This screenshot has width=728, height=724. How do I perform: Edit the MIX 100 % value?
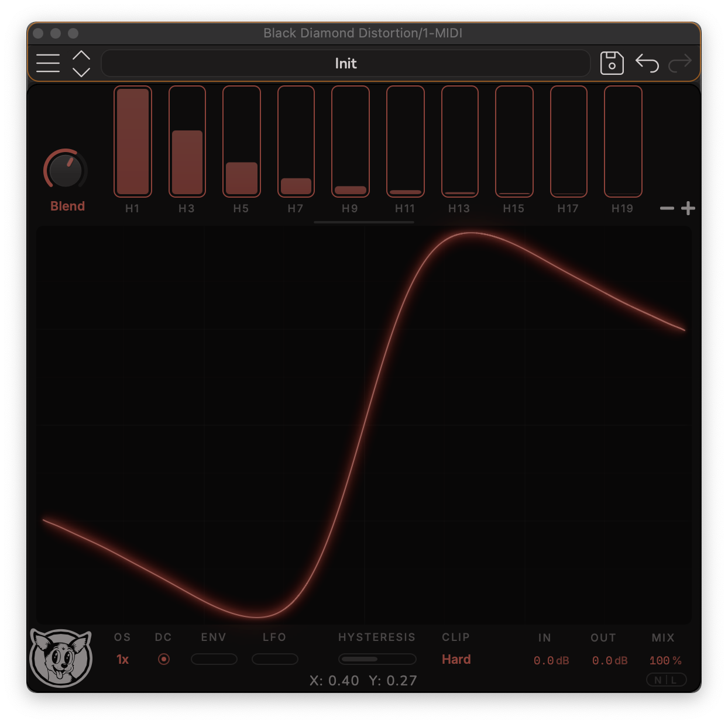click(x=665, y=660)
